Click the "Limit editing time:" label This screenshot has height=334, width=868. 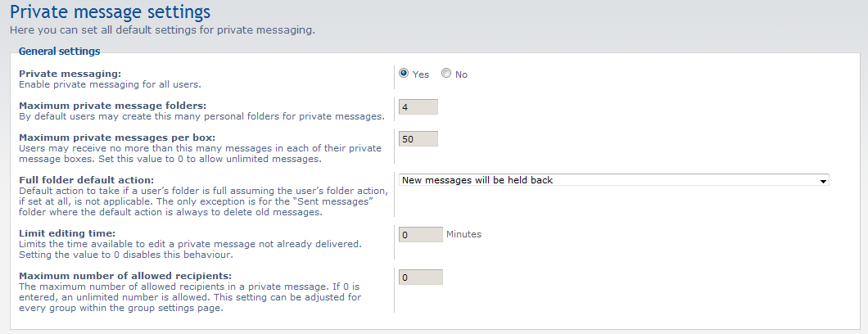[x=67, y=233]
